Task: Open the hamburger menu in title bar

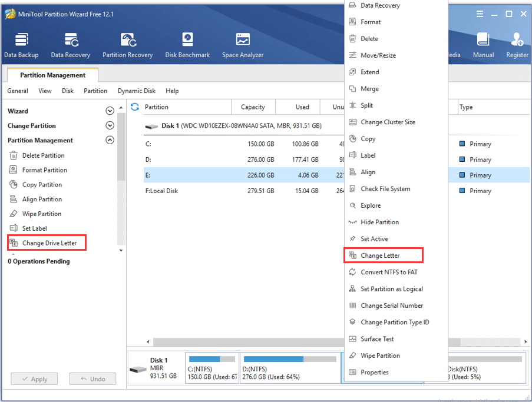Action: 480,14
